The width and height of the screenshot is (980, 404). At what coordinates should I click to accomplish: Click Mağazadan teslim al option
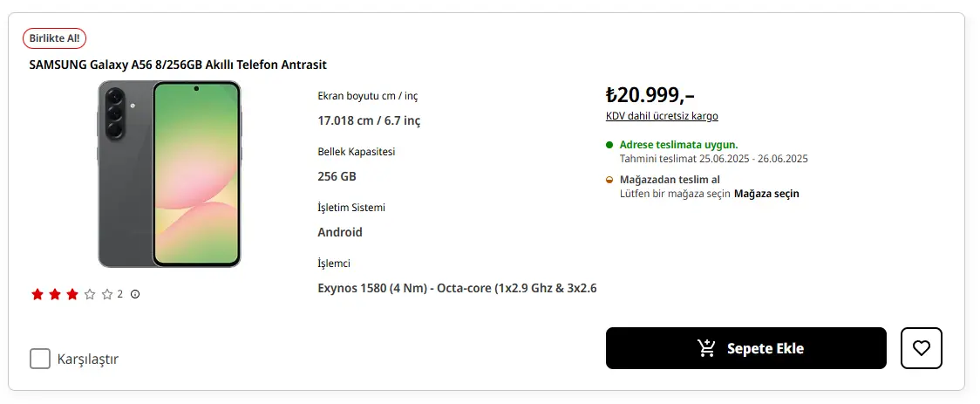pyautogui.click(x=670, y=180)
